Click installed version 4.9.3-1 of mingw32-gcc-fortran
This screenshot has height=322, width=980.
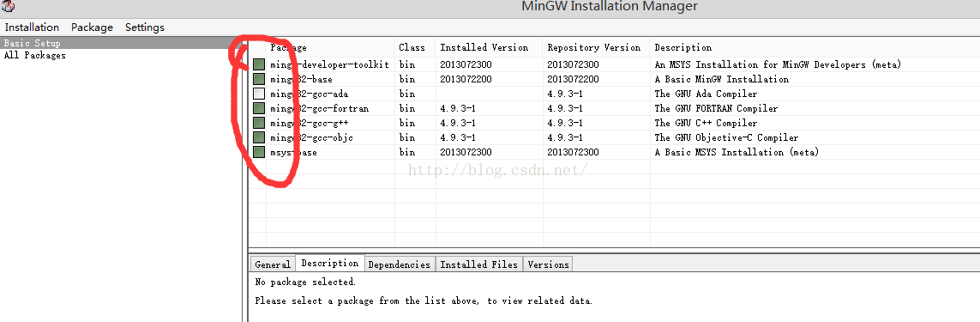coord(458,108)
